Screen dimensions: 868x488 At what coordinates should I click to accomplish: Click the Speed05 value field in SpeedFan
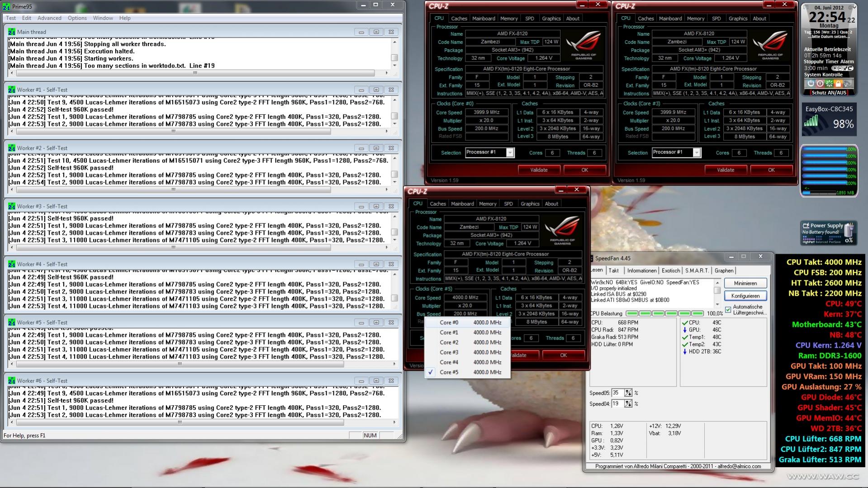click(618, 393)
